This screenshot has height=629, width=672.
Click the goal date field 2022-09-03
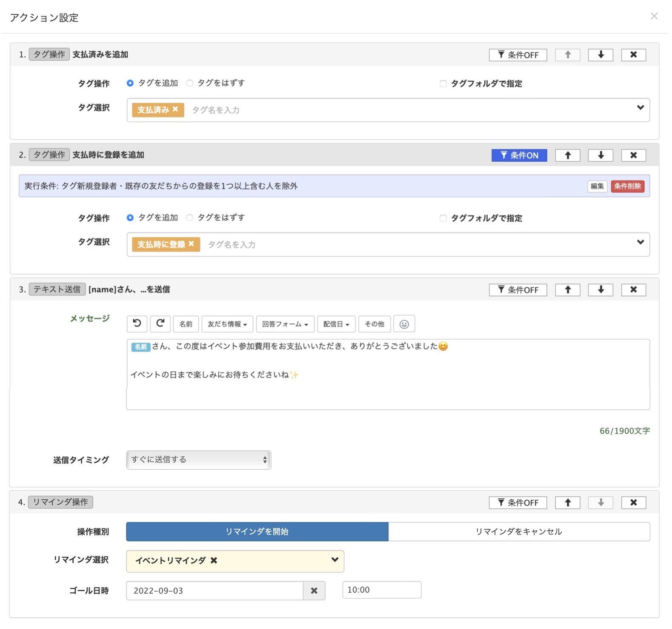pyautogui.click(x=215, y=591)
